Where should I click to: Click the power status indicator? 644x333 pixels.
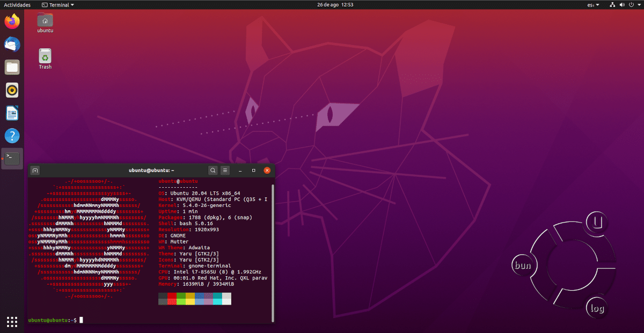[x=632, y=4]
